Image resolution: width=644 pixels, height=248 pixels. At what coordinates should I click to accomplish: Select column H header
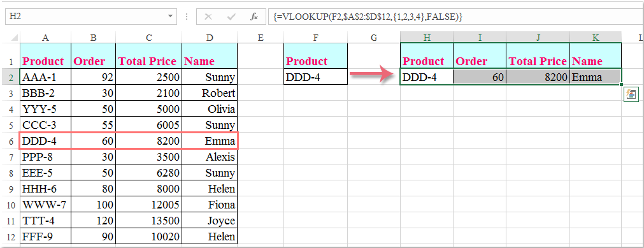[x=427, y=38]
